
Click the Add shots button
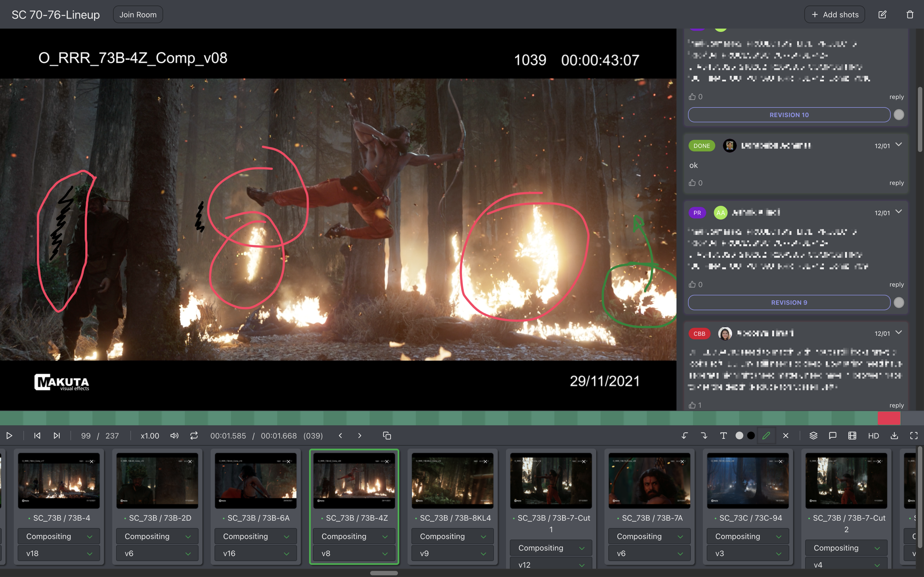coord(834,14)
